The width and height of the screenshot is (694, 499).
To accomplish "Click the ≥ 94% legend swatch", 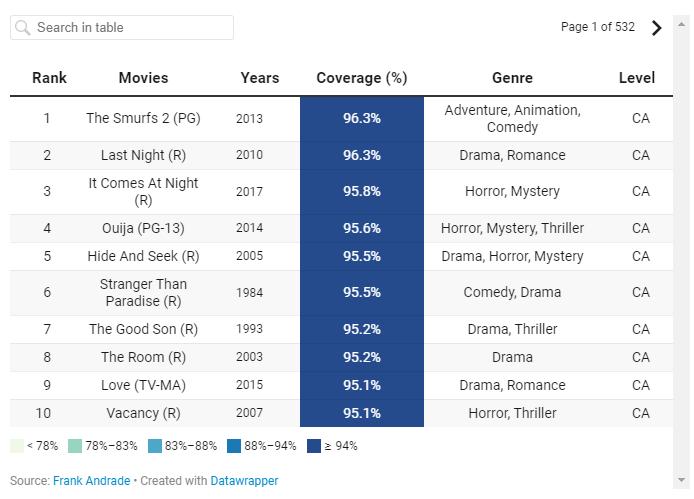I will point(314,446).
